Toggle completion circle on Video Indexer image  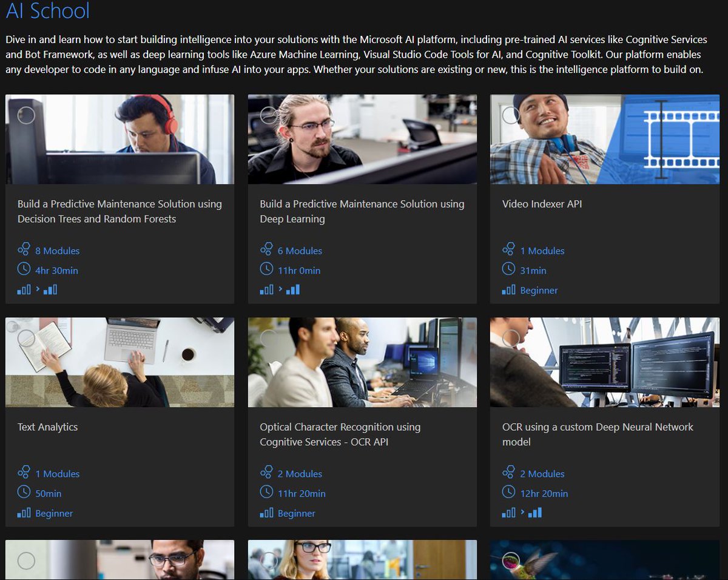tap(511, 115)
